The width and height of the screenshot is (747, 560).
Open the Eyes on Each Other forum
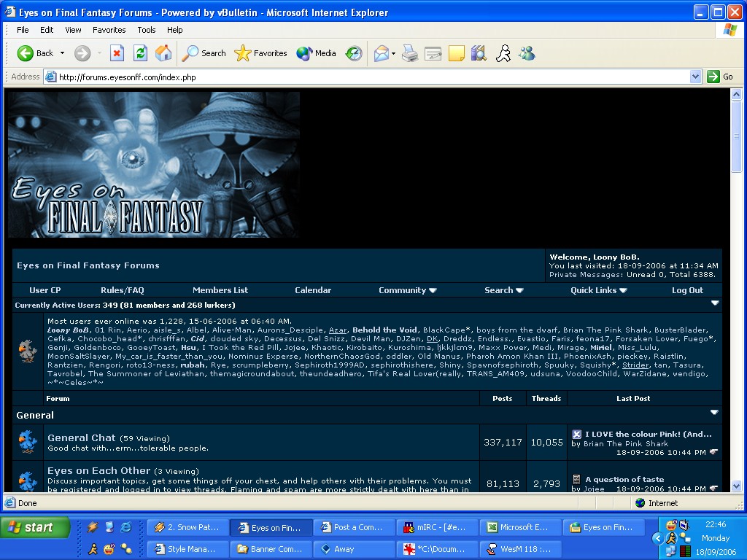click(99, 470)
